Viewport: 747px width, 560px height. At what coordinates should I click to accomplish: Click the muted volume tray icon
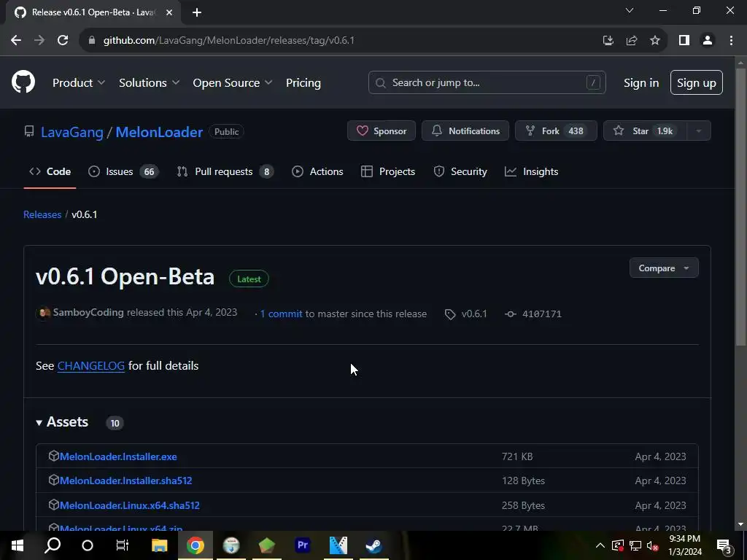(x=653, y=545)
